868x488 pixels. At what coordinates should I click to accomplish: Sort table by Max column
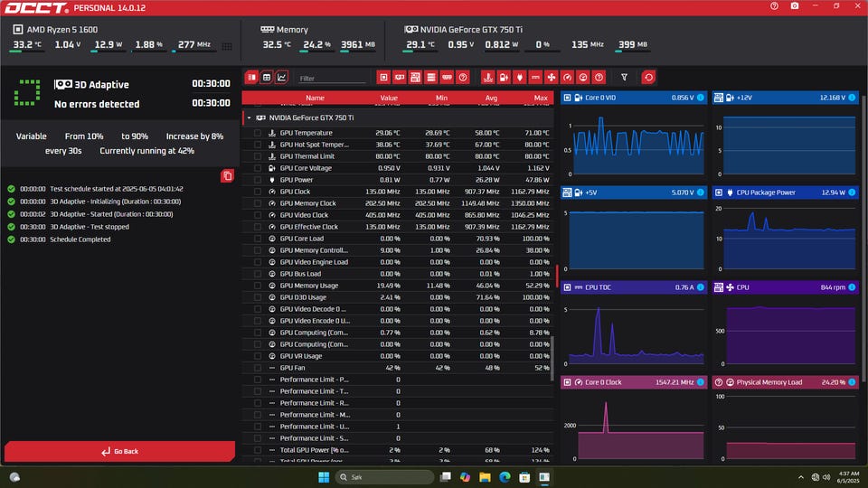click(541, 98)
